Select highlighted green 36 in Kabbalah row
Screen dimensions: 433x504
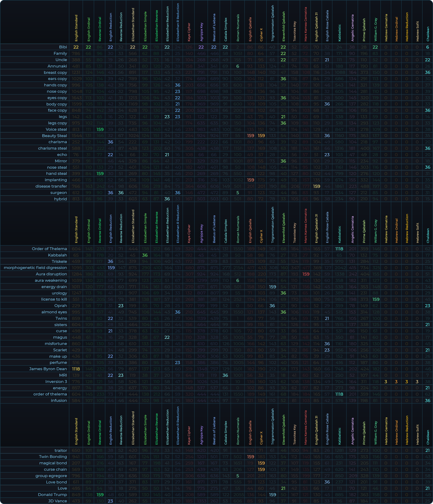[x=145, y=255]
